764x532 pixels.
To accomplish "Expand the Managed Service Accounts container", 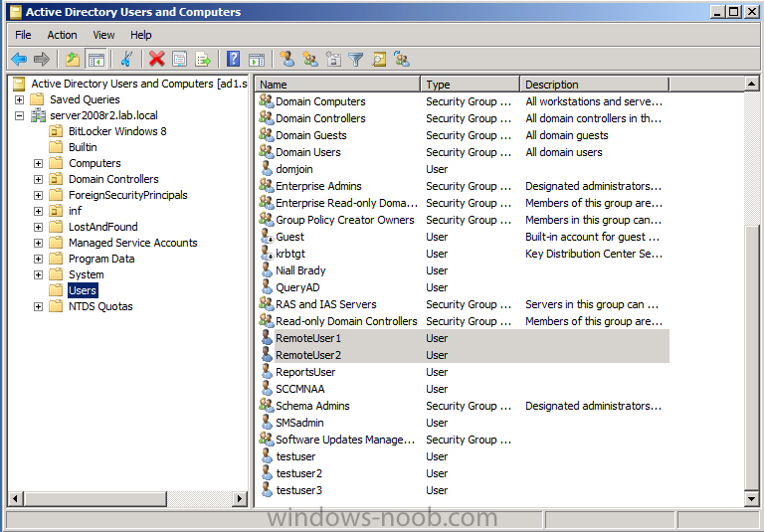I will pos(38,243).
